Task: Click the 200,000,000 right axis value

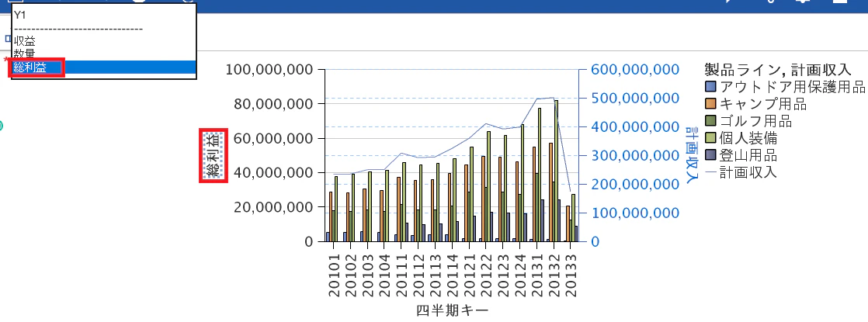Action: point(634,184)
